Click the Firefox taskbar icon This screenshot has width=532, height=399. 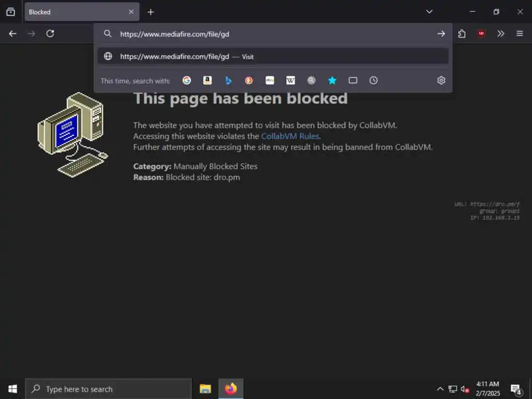[x=231, y=389]
